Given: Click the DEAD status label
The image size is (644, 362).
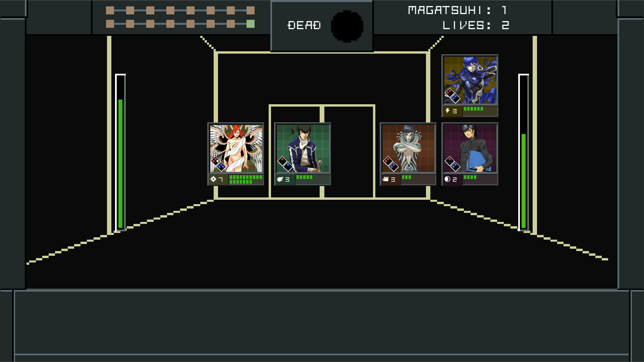Looking at the screenshot, I should (304, 25).
